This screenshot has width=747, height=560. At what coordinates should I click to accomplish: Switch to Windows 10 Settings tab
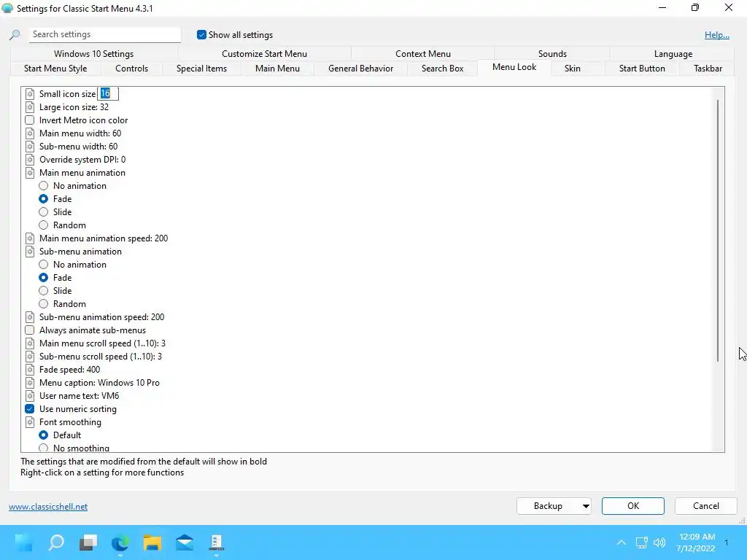[x=93, y=54]
